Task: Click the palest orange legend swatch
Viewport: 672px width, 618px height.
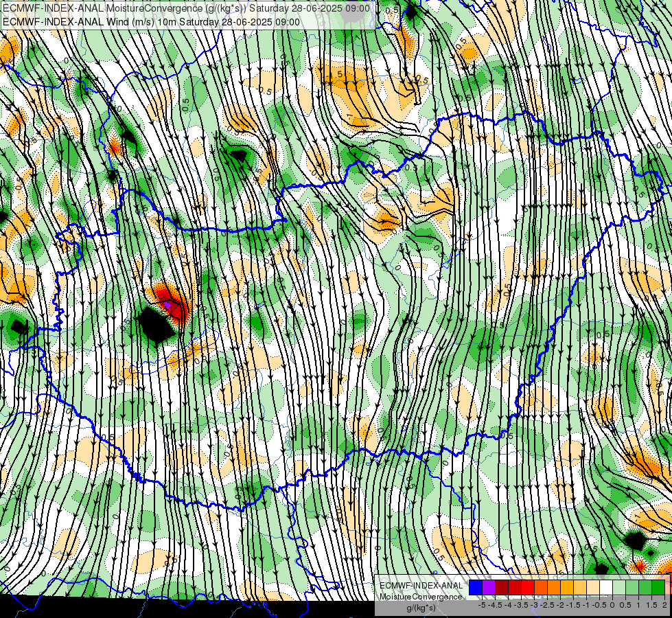Action: tap(593, 588)
